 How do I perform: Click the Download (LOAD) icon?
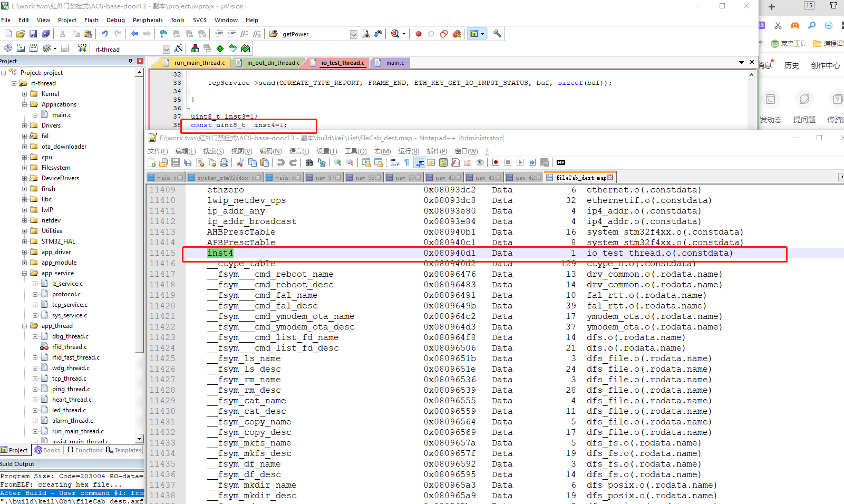82,49
